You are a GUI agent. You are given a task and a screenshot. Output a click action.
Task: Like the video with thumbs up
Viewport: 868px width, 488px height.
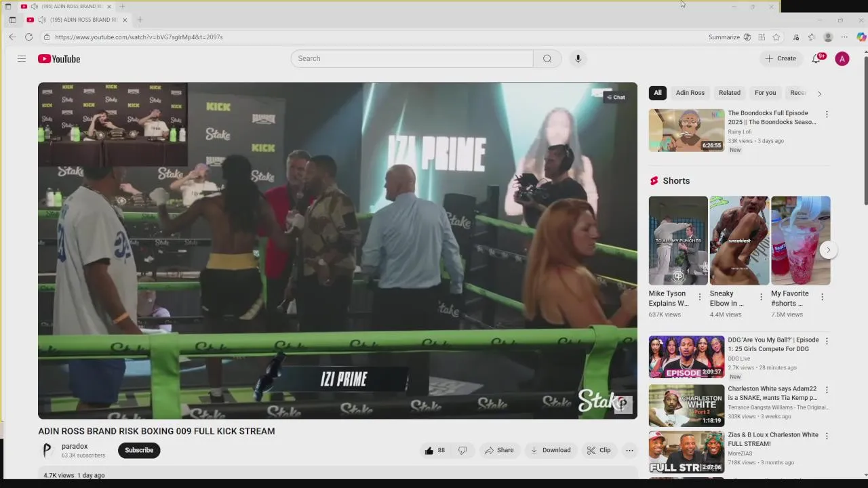(x=435, y=450)
